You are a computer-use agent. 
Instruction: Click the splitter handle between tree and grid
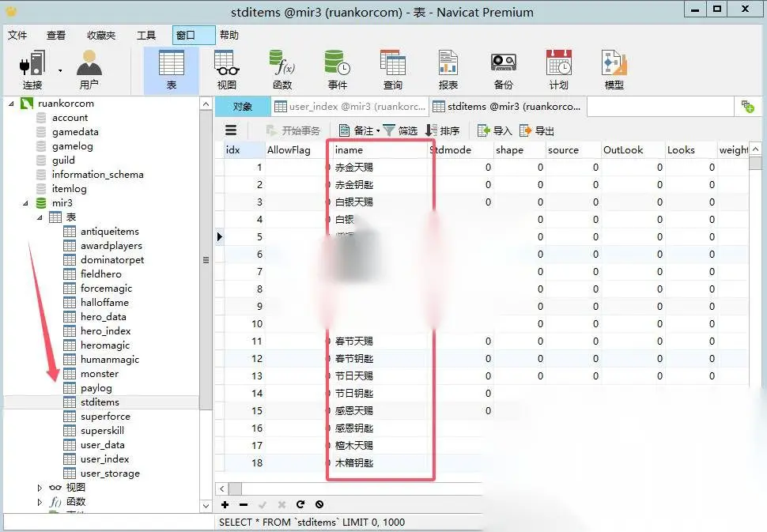tap(206, 260)
